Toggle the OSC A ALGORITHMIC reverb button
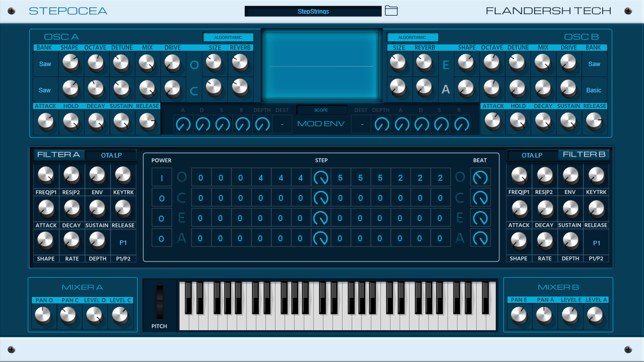 pos(228,37)
